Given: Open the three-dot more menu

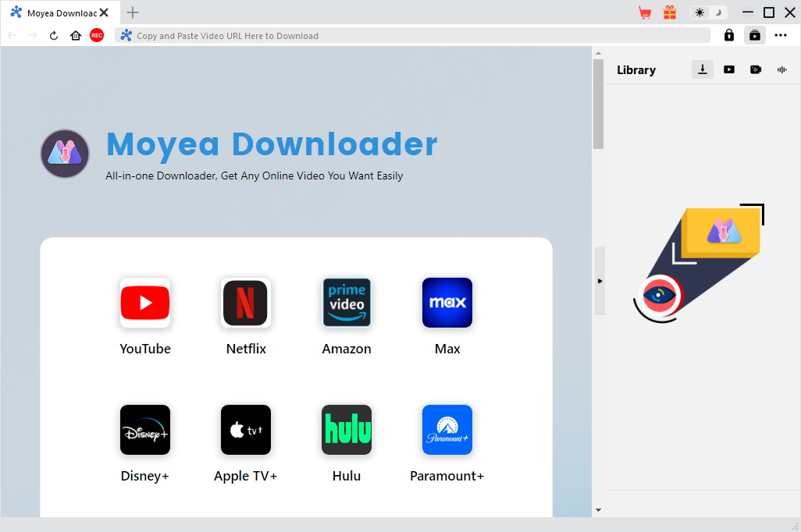Looking at the screenshot, I should click(781, 35).
